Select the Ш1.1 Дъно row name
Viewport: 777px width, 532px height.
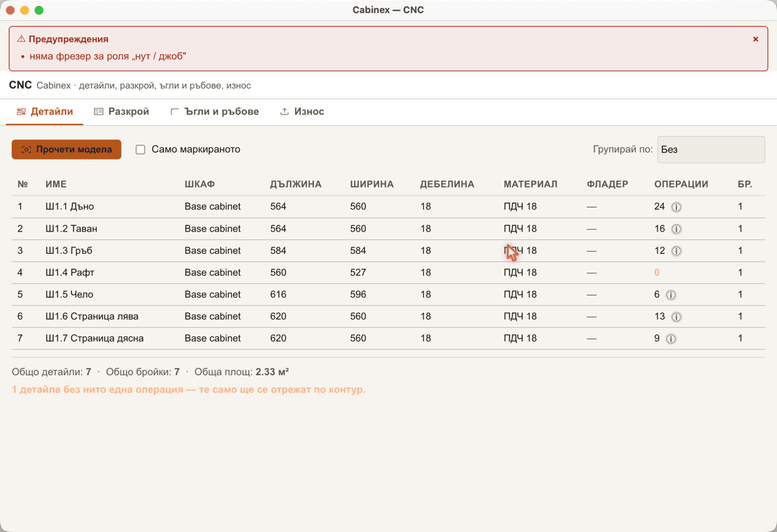coord(69,206)
